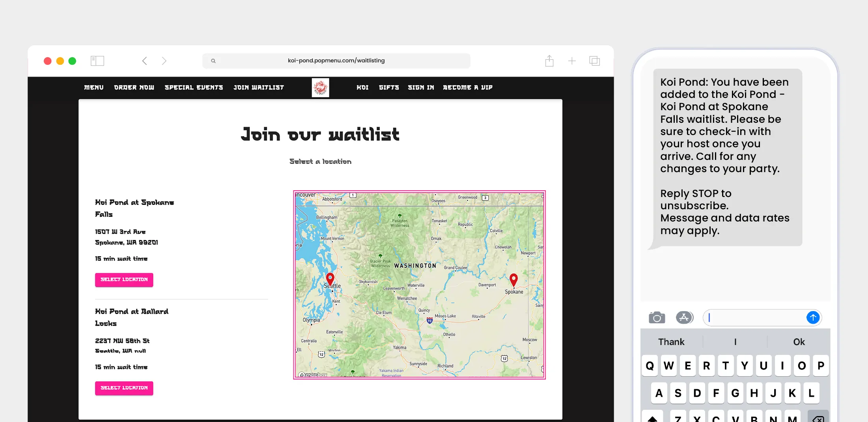The height and width of the screenshot is (422, 868).
Task: Click the search magnifier in the address bar
Action: (213, 61)
